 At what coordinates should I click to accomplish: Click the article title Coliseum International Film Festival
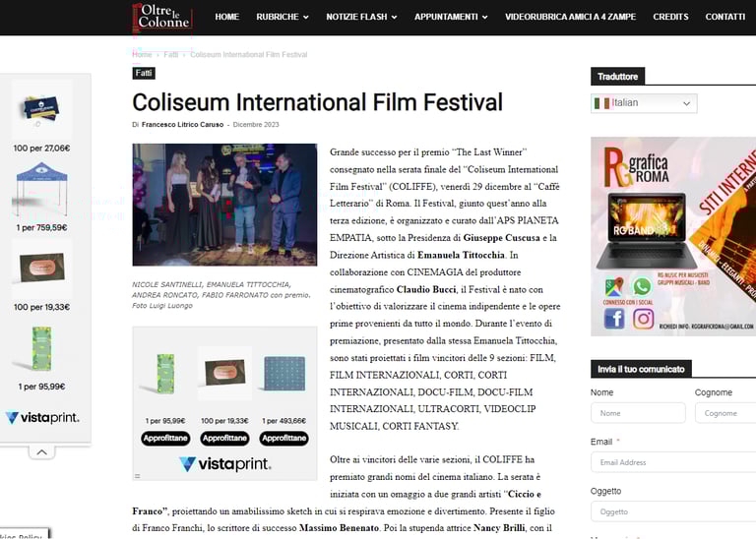tap(317, 102)
